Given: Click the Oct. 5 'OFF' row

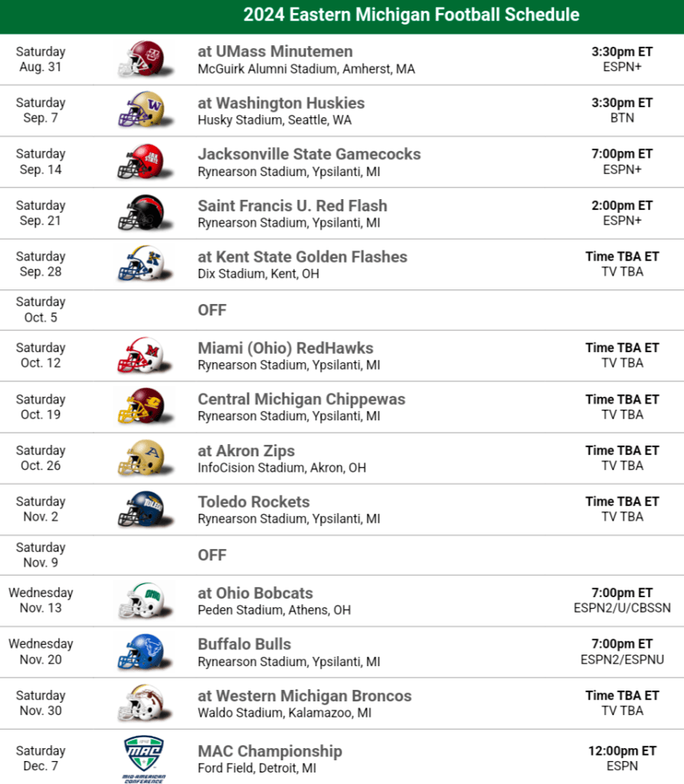Looking at the screenshot, I should coord(212,310).
